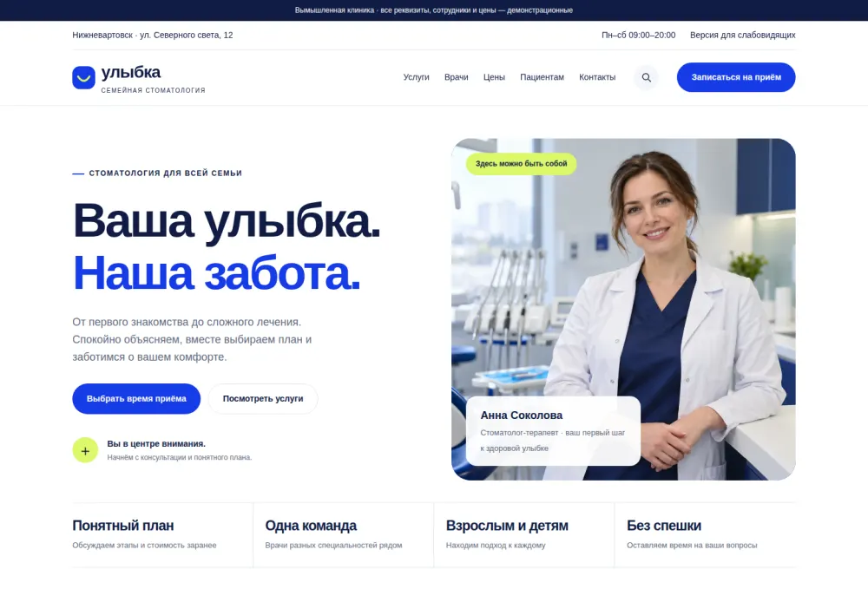The width and height of the screenshot is (868, 602).
Task: Click the Анна Соколова name card
Action: [x=553, y=431]
